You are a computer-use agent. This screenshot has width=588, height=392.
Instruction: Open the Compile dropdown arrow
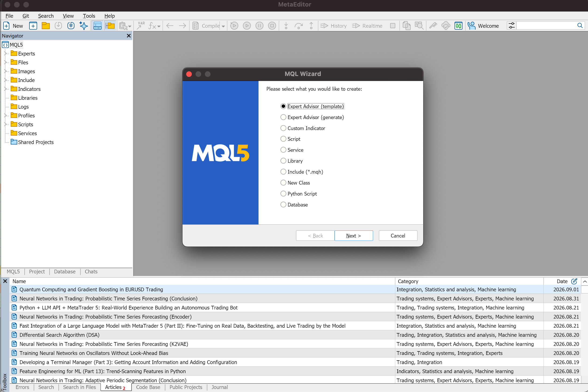223,26
